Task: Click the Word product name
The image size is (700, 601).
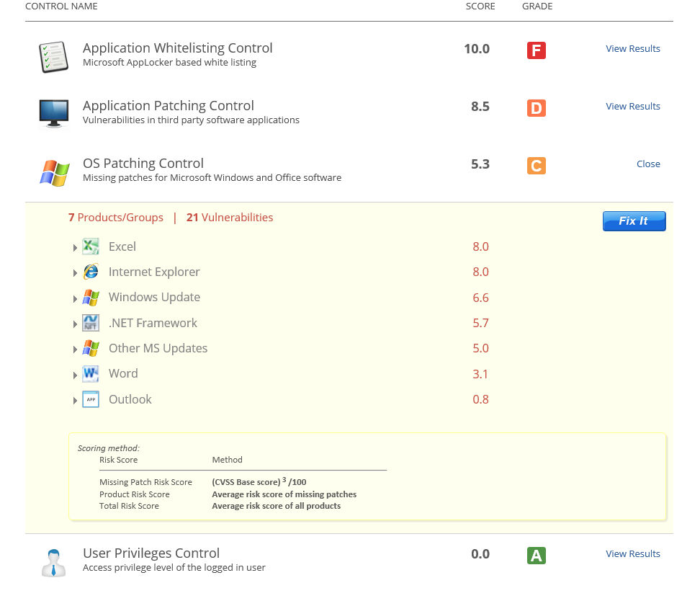Action: 123,373
